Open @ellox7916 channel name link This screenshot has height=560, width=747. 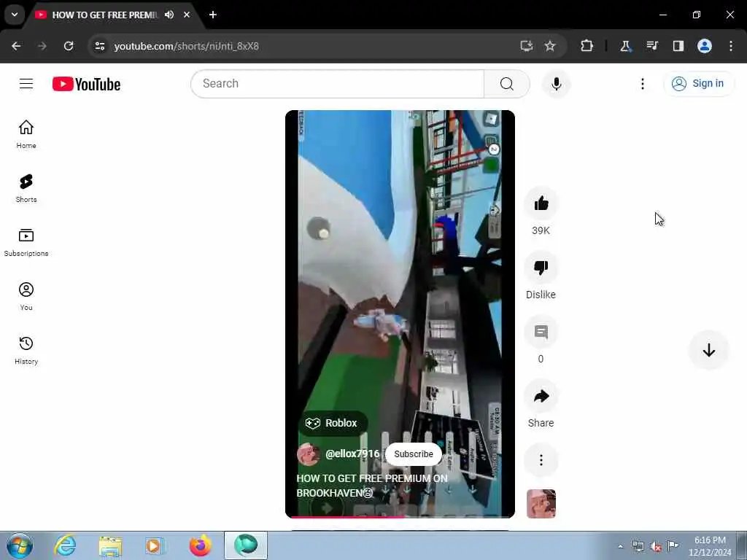pyautogui.click(x=352, y=454)
